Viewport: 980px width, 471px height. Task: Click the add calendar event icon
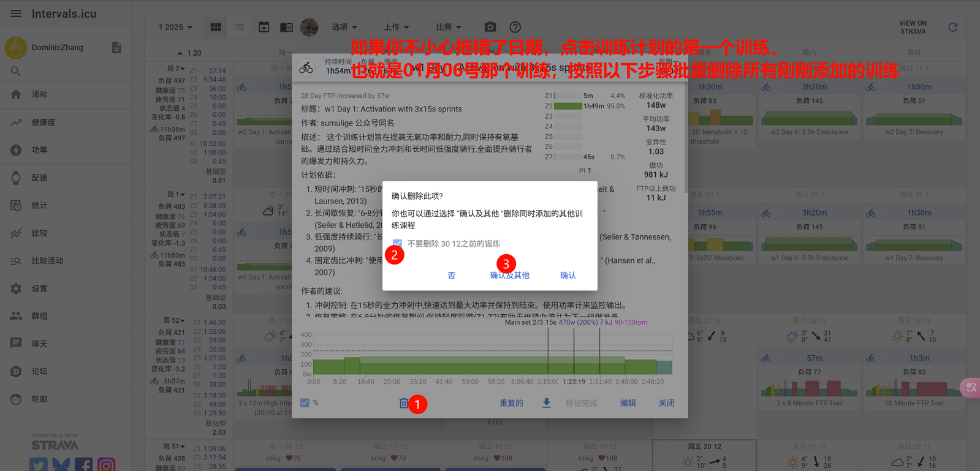click(264, 27)
